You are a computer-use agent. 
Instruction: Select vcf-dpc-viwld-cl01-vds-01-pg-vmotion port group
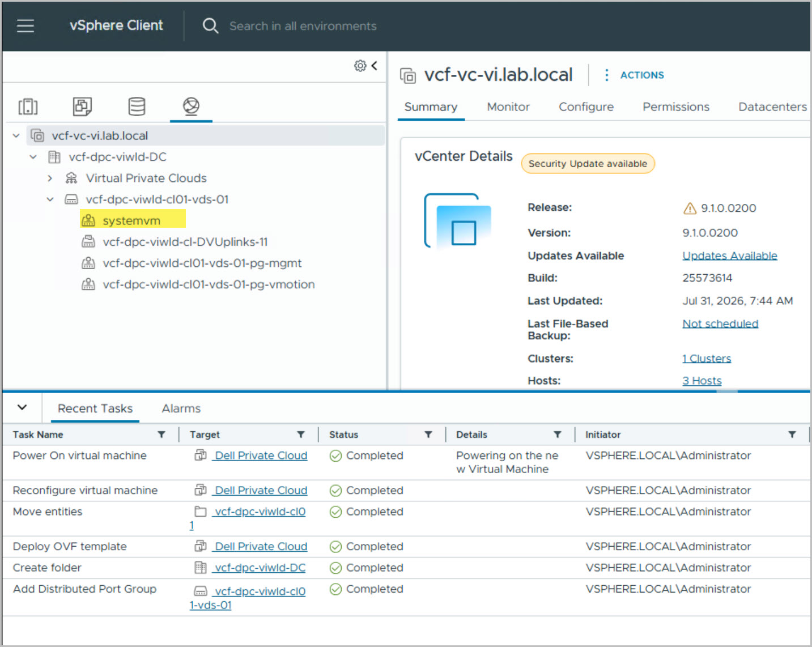[209, 284]
